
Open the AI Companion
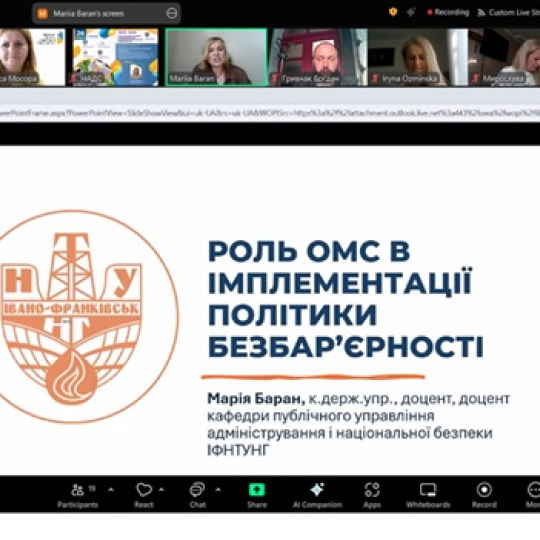pyautogui.click(x=317, y=495)
